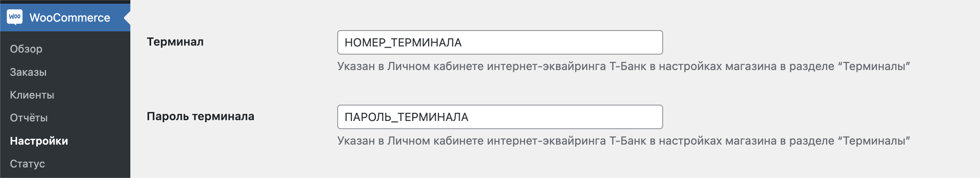Click the Woo logo icon in sidebar
980x178 pixels.
15,18
